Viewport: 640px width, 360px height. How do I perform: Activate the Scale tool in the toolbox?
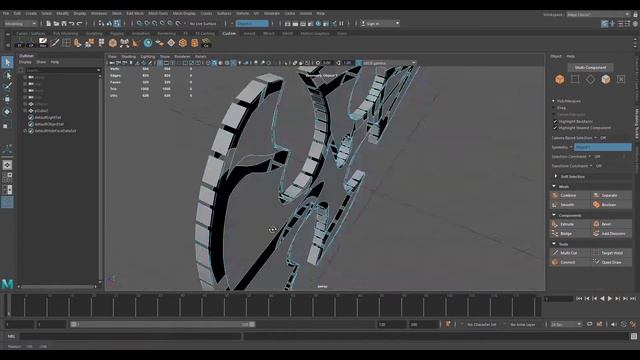7,124
